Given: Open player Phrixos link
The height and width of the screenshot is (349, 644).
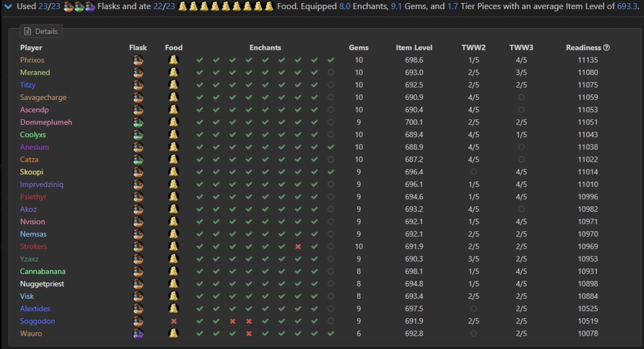Looking at the screenshot, I should click(32, 60).
